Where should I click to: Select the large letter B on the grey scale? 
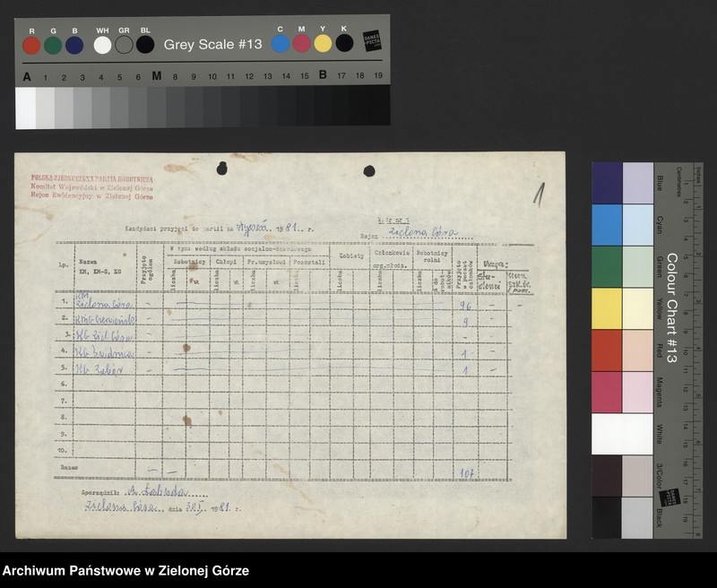click(323, 74)
